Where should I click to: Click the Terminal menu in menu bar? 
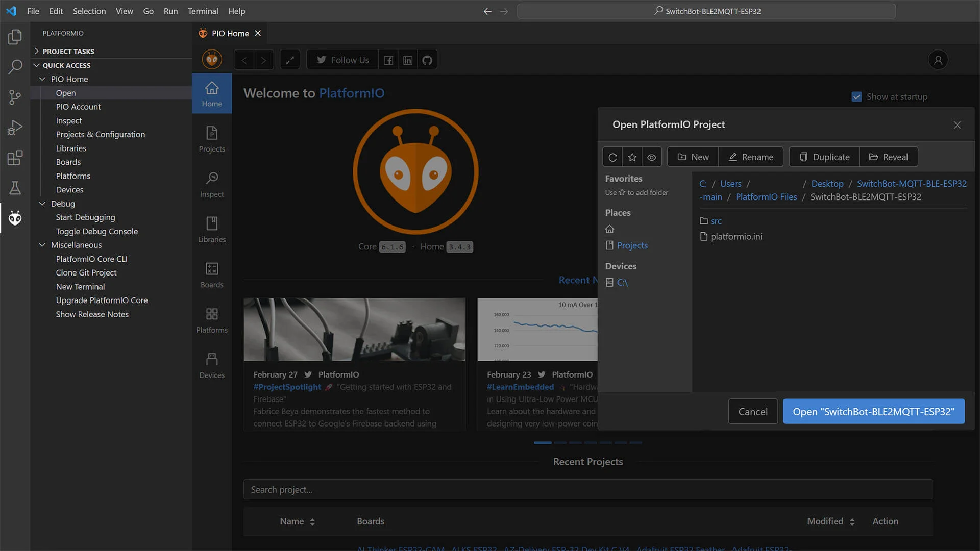point(203,11)
